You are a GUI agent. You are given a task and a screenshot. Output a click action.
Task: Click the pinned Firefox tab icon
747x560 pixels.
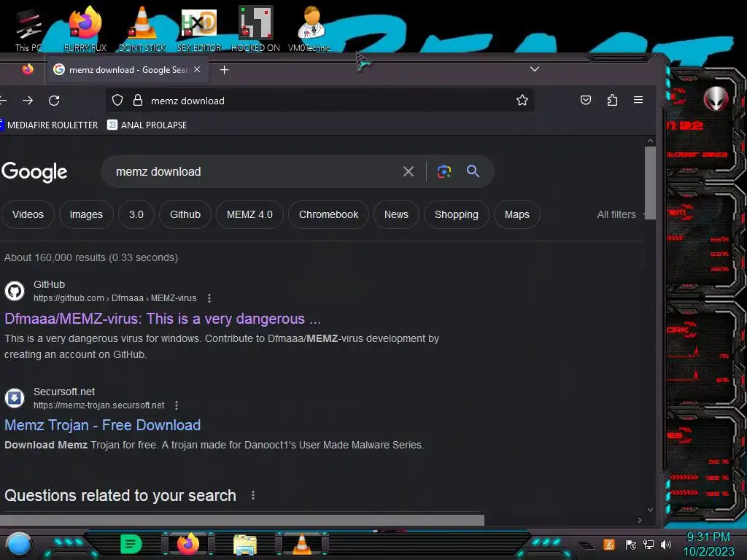coord(28,69)
